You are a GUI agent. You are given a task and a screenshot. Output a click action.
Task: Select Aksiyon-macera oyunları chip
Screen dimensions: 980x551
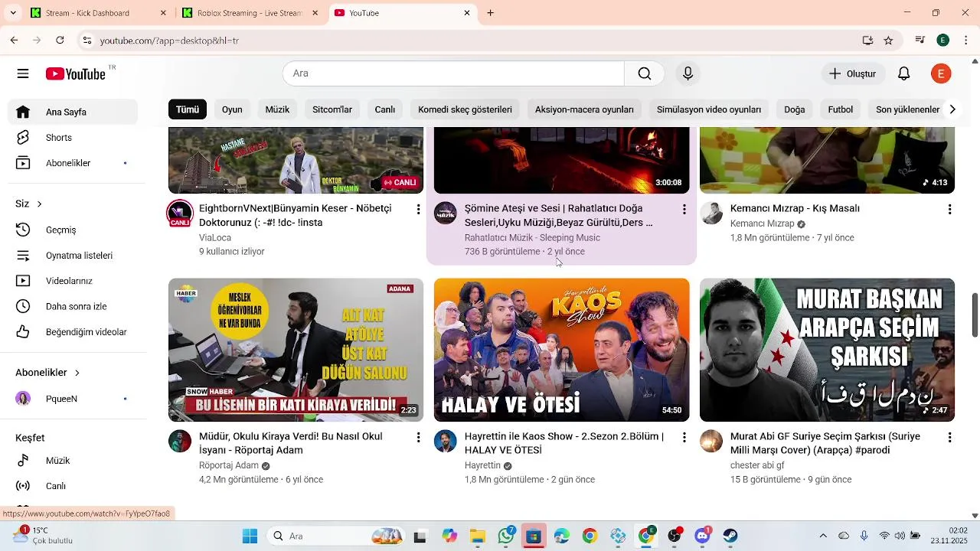point(584,109)
